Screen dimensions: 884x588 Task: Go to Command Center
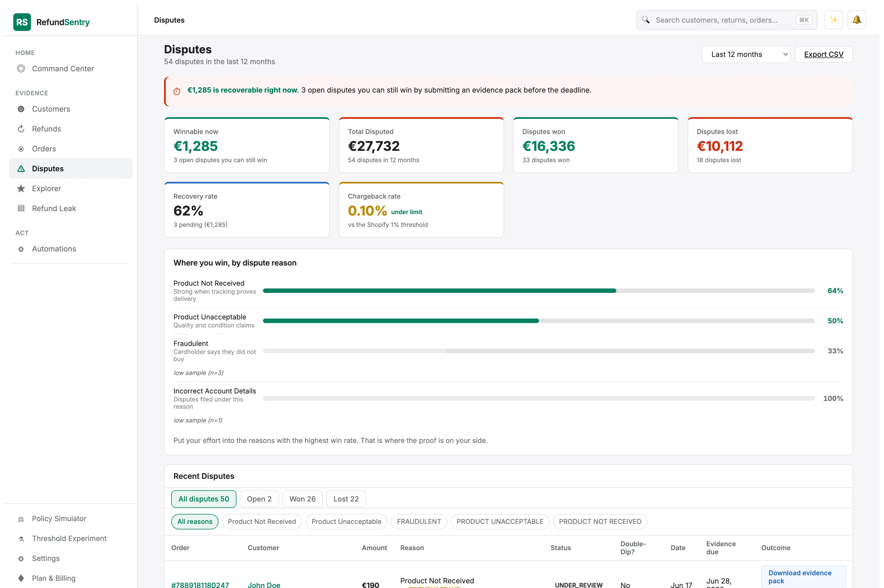coord(70,69)
